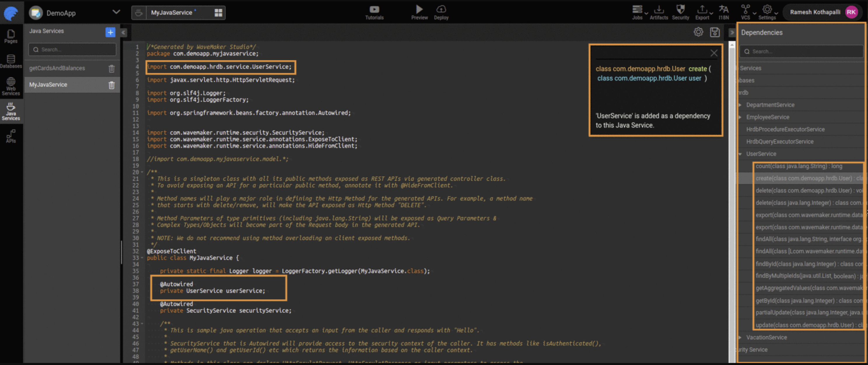Click the save icon above the editor
The width and height of the screenshot is (868, 365).
(715, 32)
